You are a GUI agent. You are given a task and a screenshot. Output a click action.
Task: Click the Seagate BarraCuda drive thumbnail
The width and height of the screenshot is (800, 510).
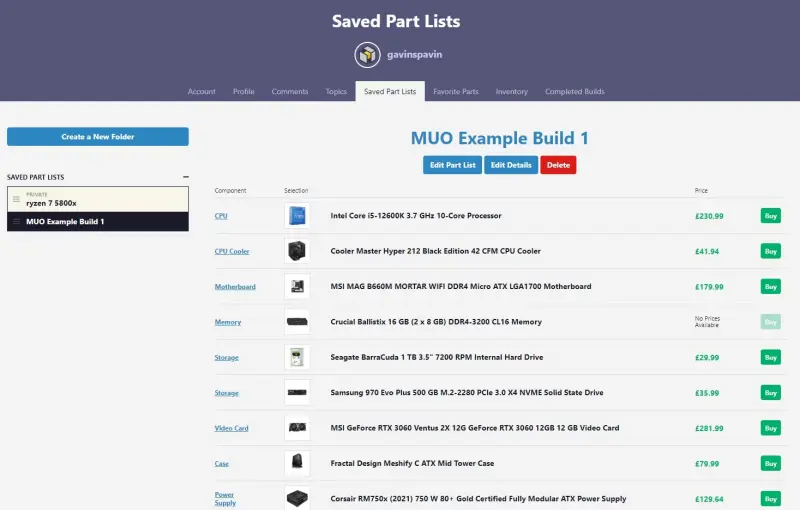click(x=297, y=357)
